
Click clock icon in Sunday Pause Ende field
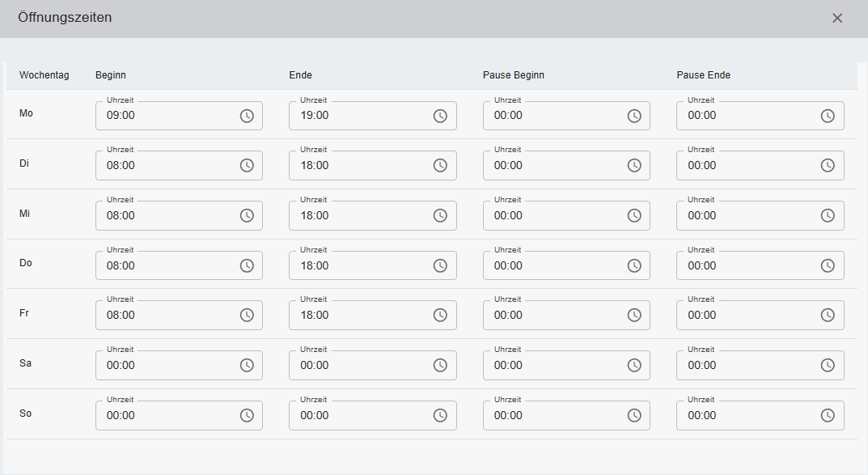click(x=828, y=415)
